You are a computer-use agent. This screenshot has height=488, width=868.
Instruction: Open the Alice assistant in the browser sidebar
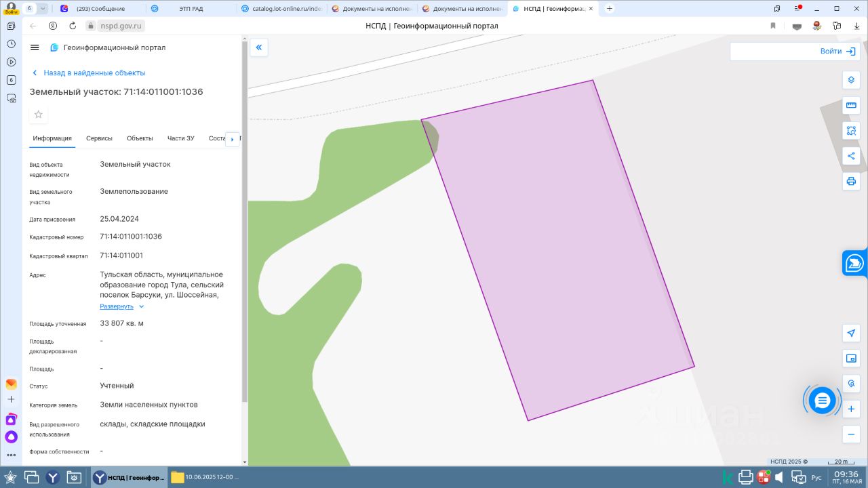[11, 437]
